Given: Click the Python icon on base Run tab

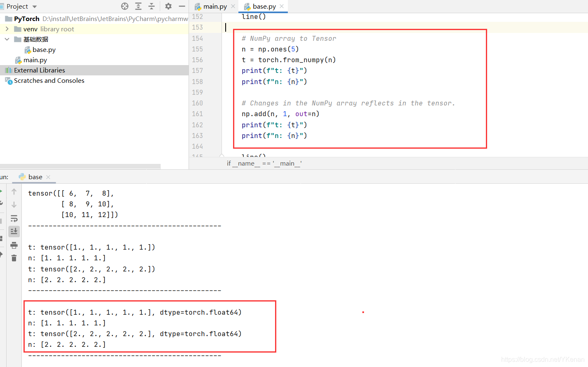Looking at the screenshot, I should 22,177.
